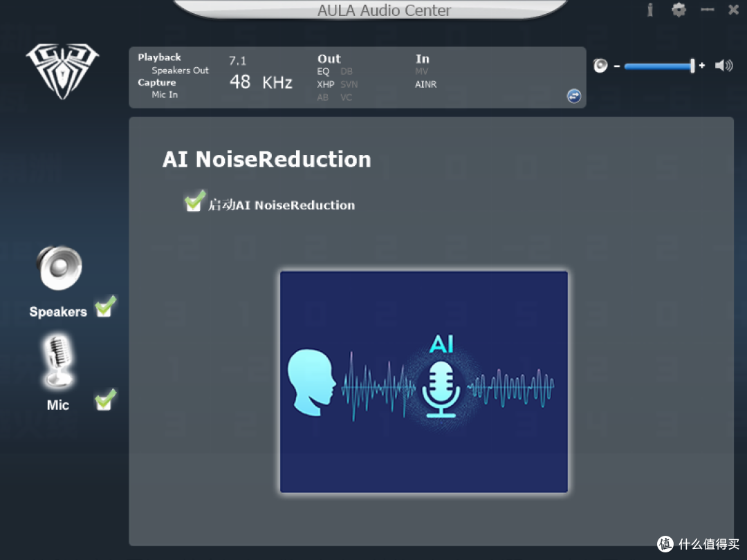Screen dimensions: 747x560
Task: Click the balance knob icon beside volume slider
Action: click(x=600, y=65)
